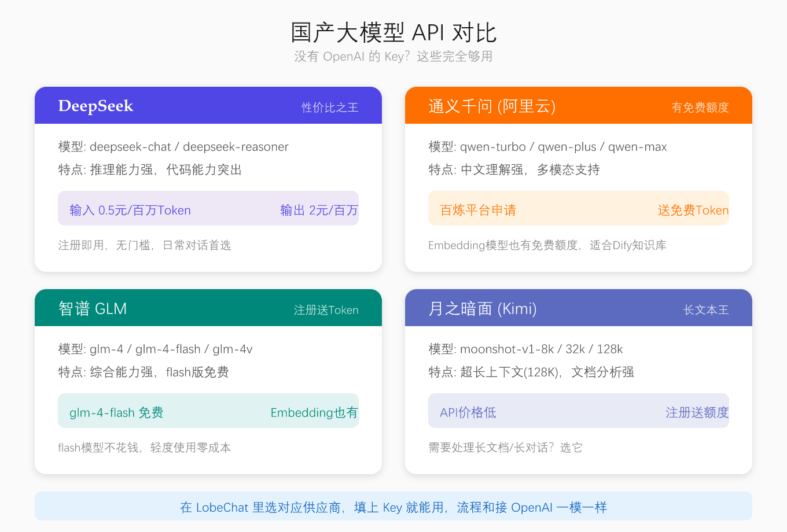Click the text "百炼平台申请"
Screen dimensions: 787x532
tap(478, 210)
